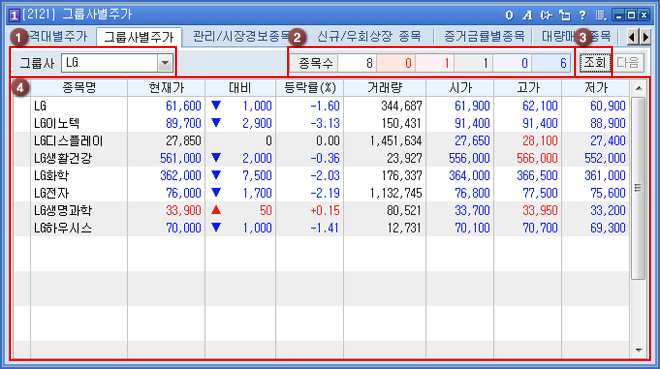660x369 pixels.
Task: Click LG하우시스 low price 69,300
Action: 608,228
